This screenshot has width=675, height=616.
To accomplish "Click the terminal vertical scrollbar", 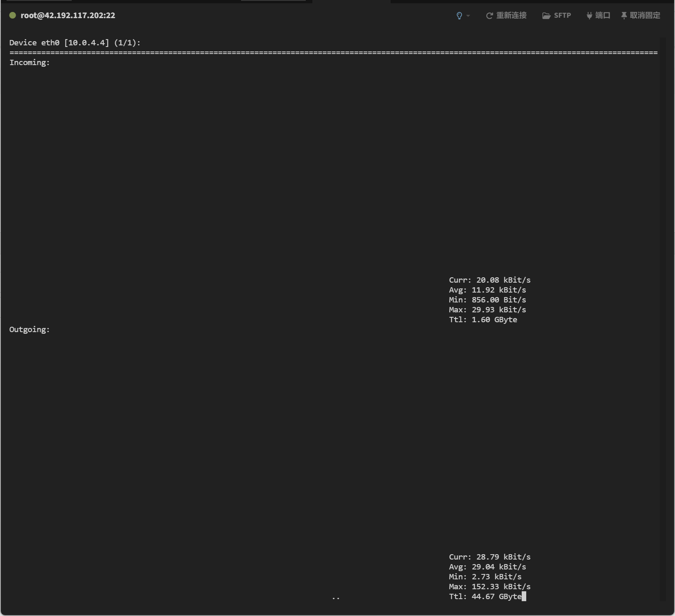I will tap(663, 319).
